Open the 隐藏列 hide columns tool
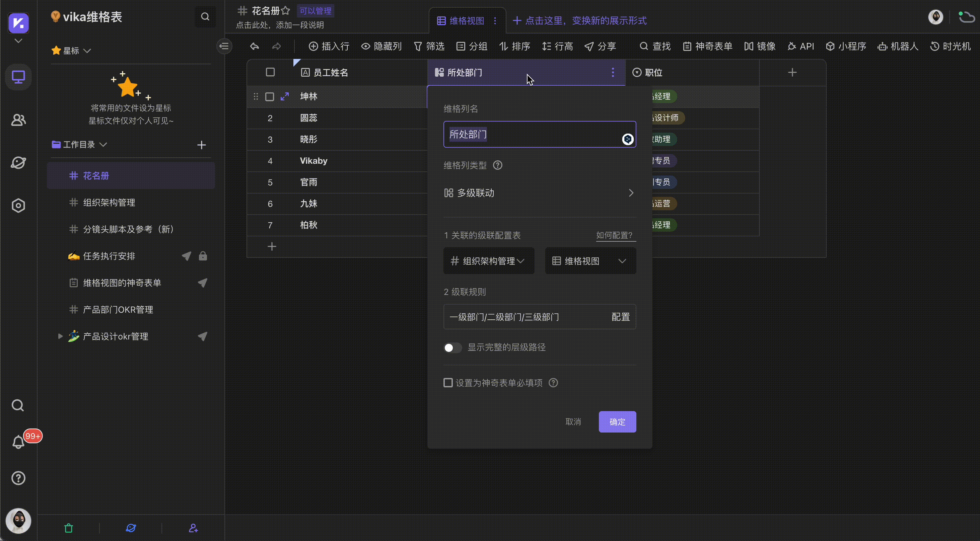 point(381,46)
